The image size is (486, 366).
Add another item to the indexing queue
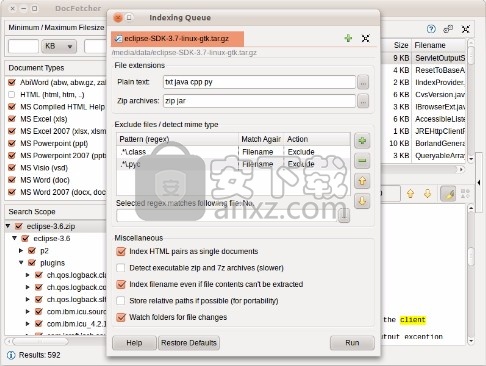tap(348, 38)
